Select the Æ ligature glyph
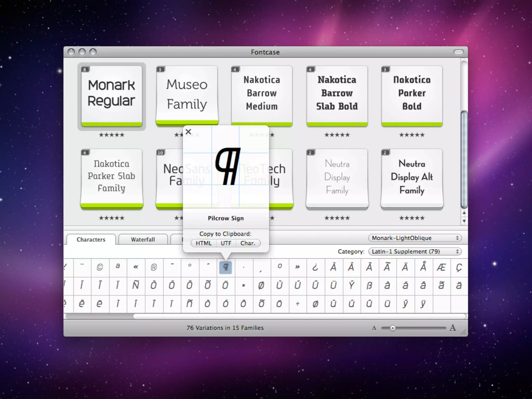 tap(441, 267)
